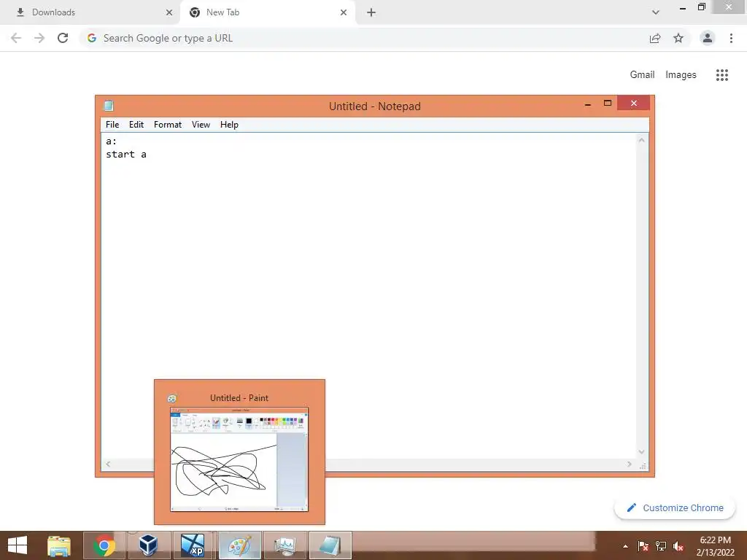The image size is (747, 560).
Task: Click Notepad's vertical scrollbar down arrow
Action: coord(642,452)
